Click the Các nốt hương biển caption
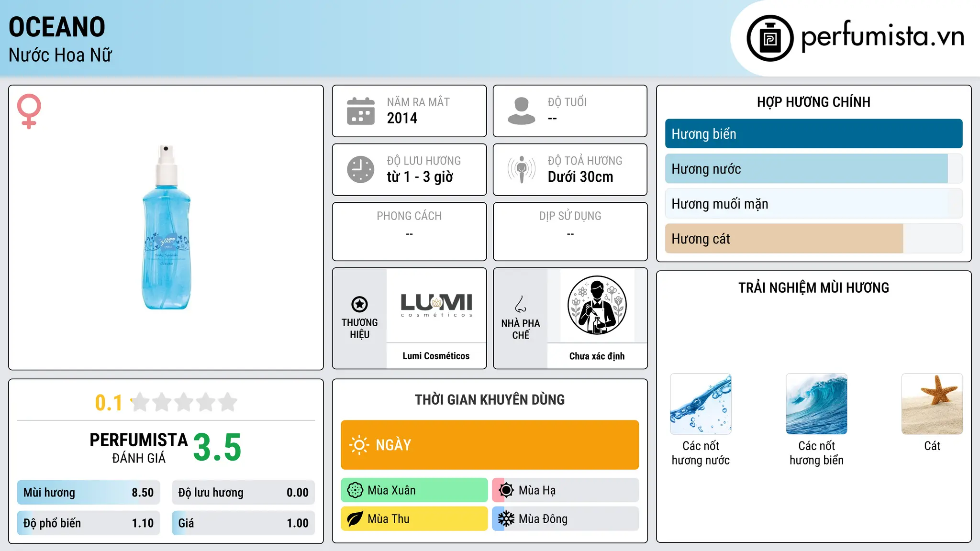Image resolution: width=980 pixels, height=551 pixels. 817,453
